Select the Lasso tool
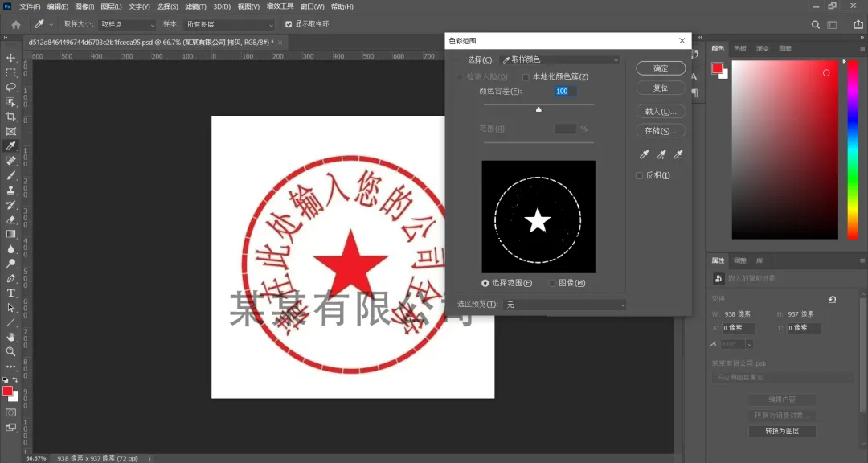This screenshot has width=868, height=463. (x=10, y=87)
